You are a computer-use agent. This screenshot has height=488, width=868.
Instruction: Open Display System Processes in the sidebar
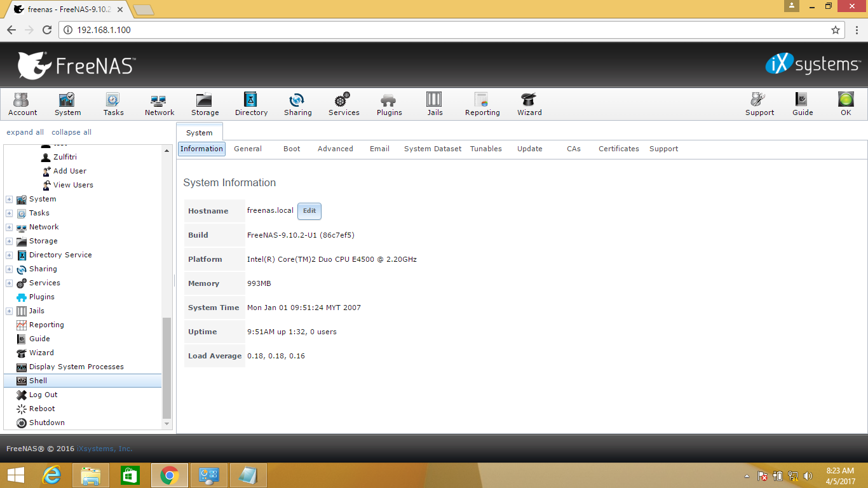pos(76,367)
